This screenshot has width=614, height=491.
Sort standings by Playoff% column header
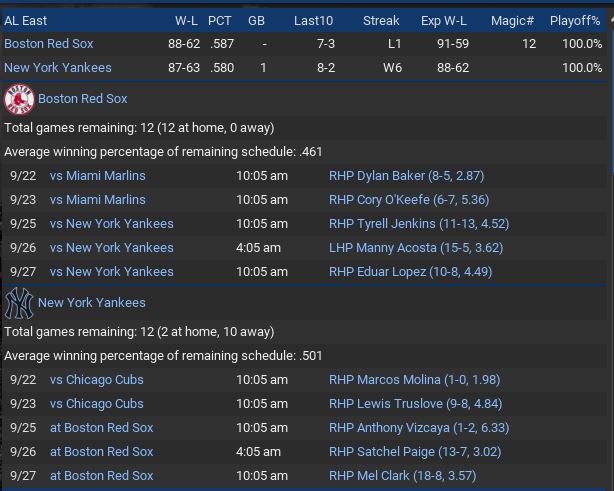pos(575,20)
